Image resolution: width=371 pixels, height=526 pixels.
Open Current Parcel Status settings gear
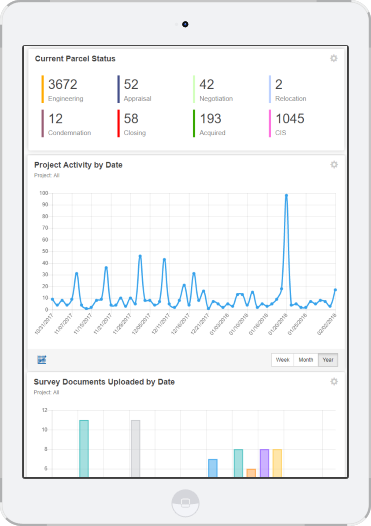point(333,58)
